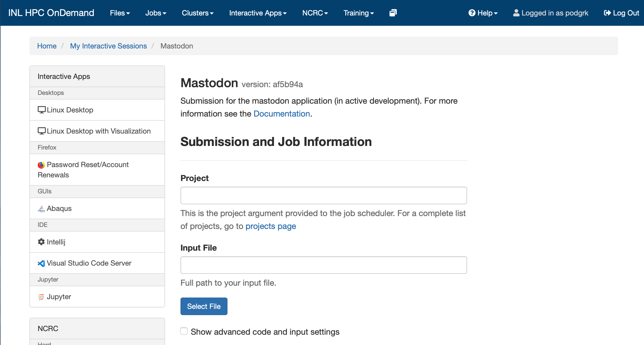Image resolution: width=644 pixels, height=345 pixels.
Task: Click the Intellij gear icon
Action: 41,242
